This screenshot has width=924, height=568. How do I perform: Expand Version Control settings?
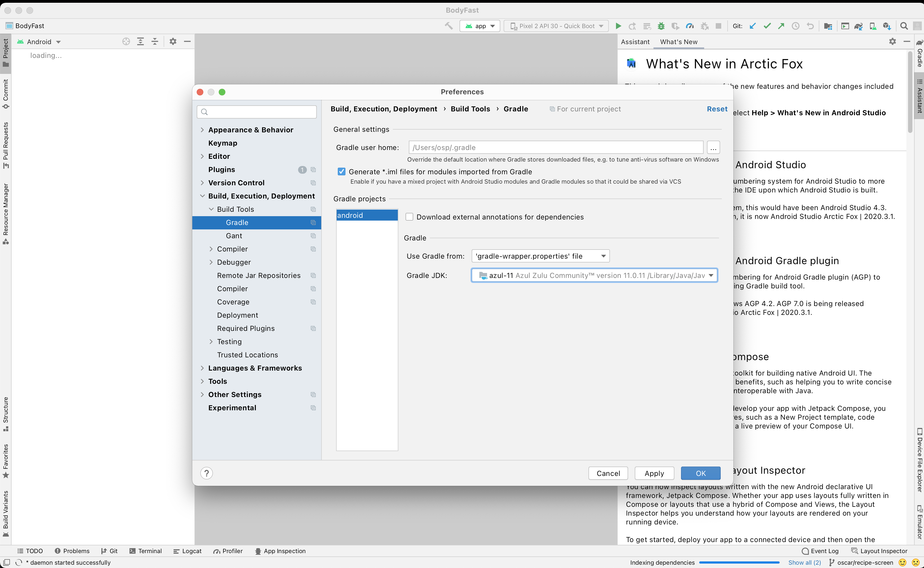click(x=202, y=183)
